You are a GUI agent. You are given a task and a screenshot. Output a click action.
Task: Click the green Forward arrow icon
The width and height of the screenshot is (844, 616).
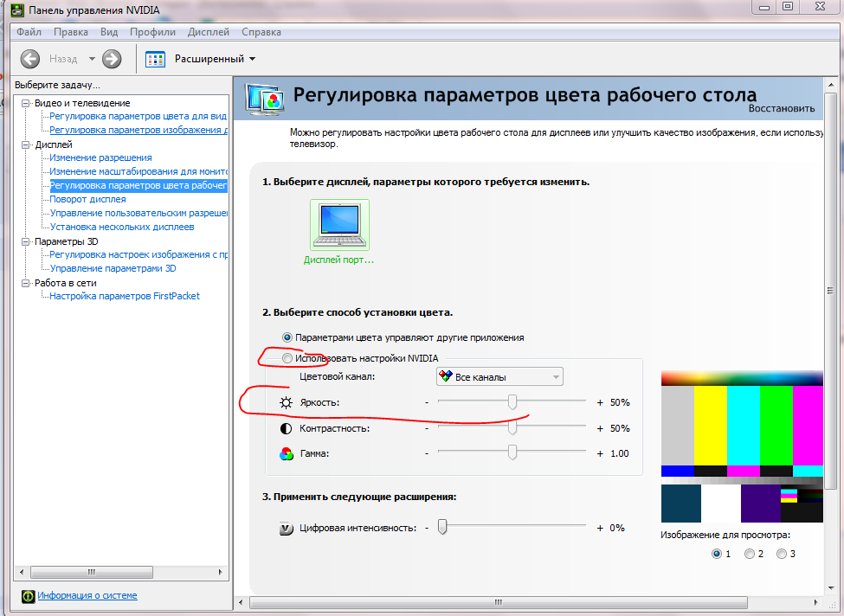click(x=112, y=59)
